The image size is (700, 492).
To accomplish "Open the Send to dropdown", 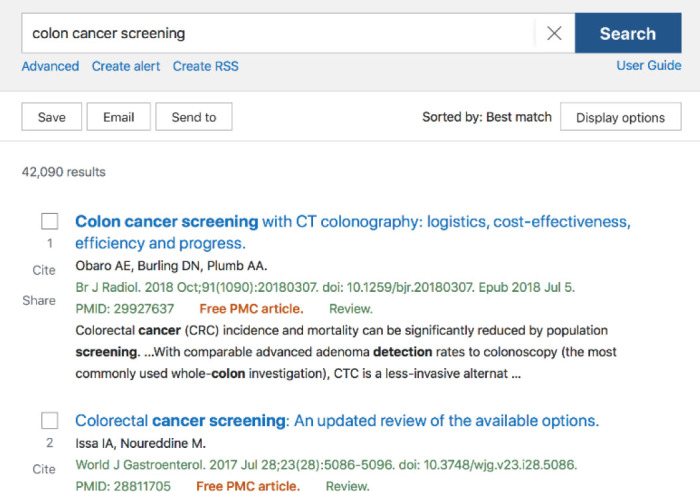I will tap(194, 117).
